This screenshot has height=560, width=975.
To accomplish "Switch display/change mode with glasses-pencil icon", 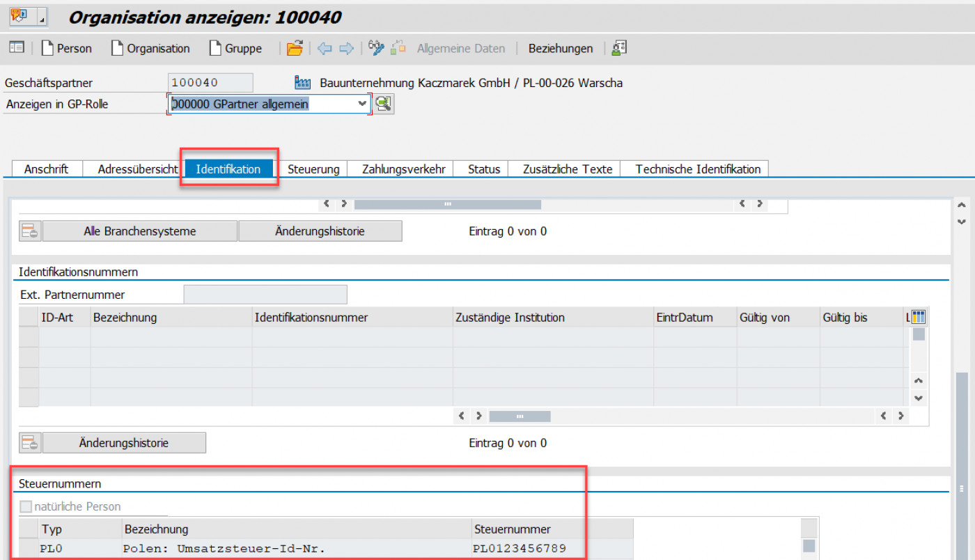I will point(376,48).
